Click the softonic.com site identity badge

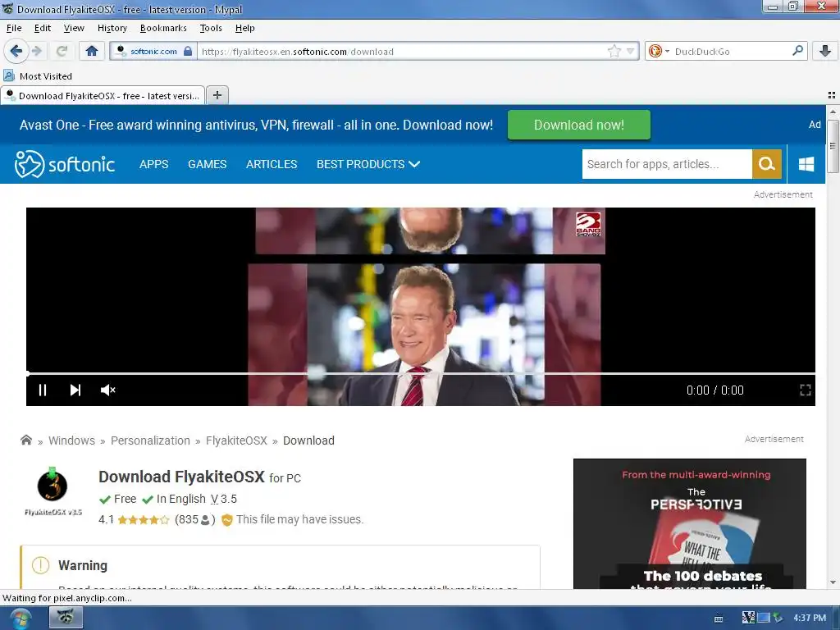153,52
